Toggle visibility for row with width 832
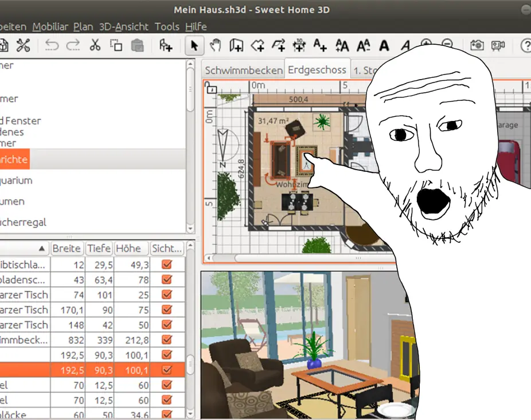Viewport: 531px width, 420px height. (x=167, y=339)
